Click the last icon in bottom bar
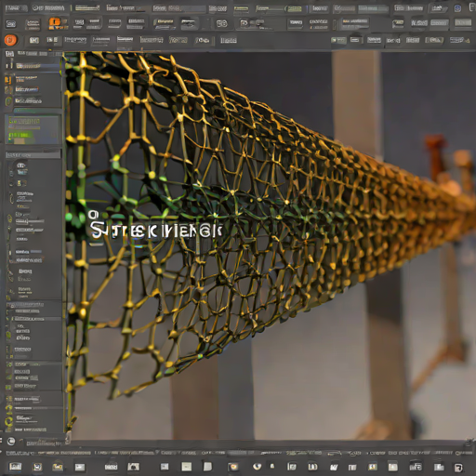476x476 pixels. tap(458, 468)
